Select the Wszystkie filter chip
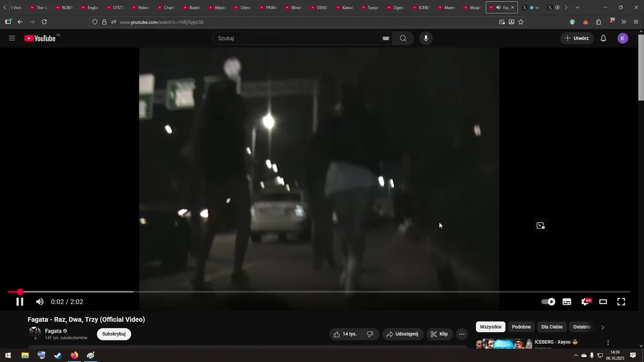Image resolution: width=644 pixels, height=362 pixels. coord(491,327)
